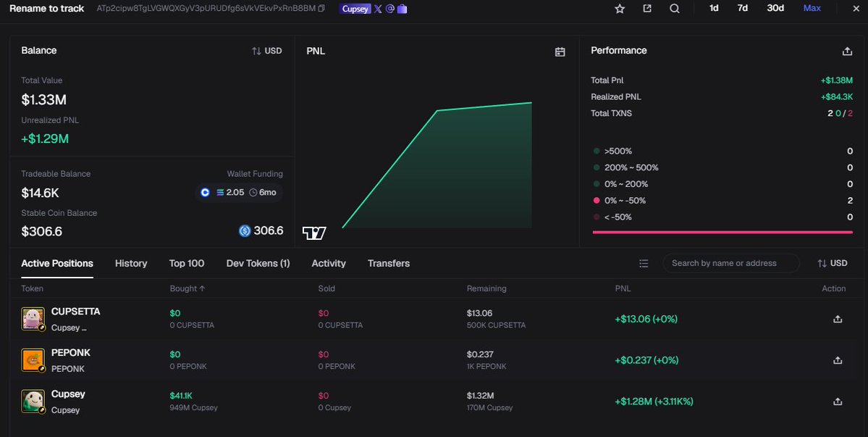Click the Coinbase wallet funding icon
The height and width of the screenshot is (437, 868).
[205, 192]
